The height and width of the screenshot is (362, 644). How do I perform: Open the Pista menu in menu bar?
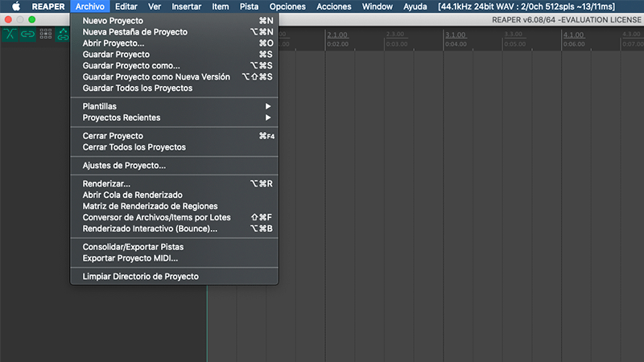[249, 6]
